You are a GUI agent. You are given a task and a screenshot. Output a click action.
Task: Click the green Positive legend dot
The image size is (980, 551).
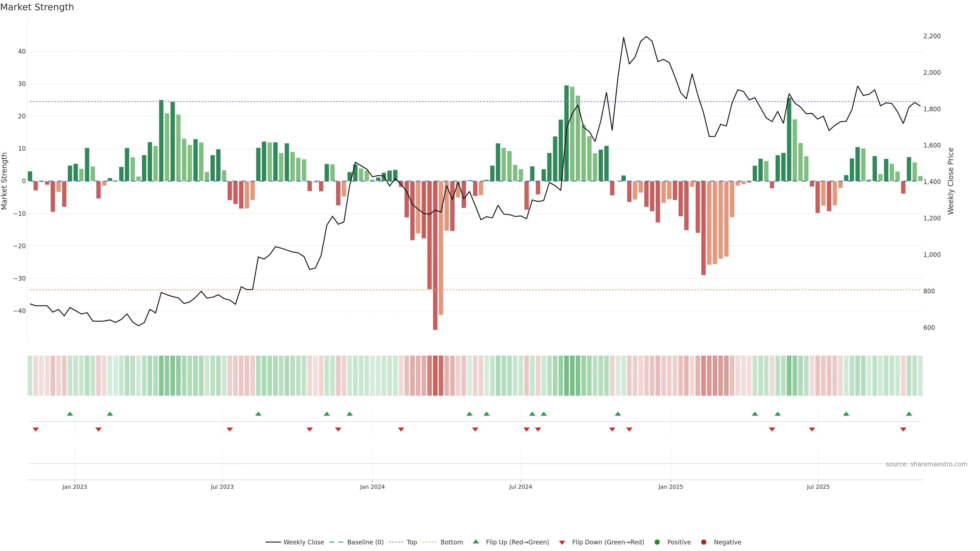pyautogui.click(x=657, y=542)
